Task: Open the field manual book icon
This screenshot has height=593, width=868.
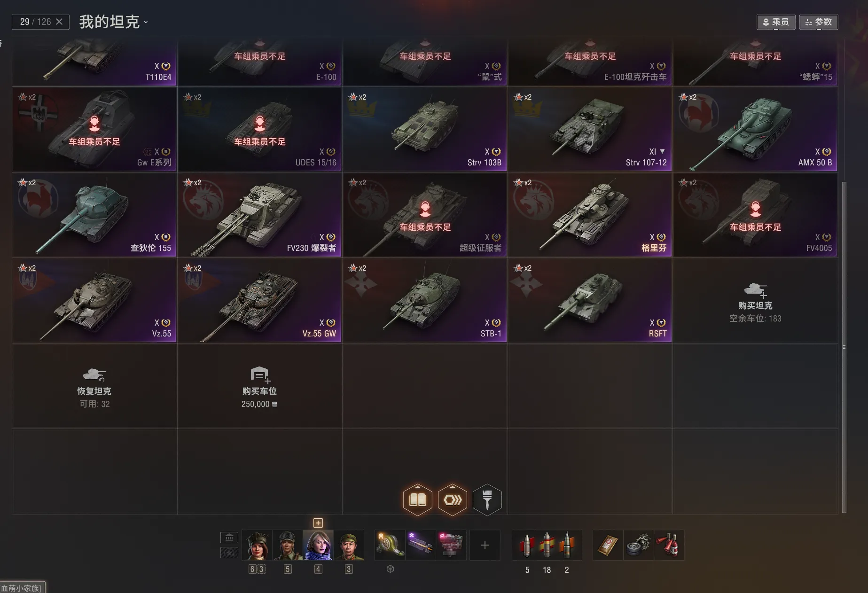Action: (417, 499)
